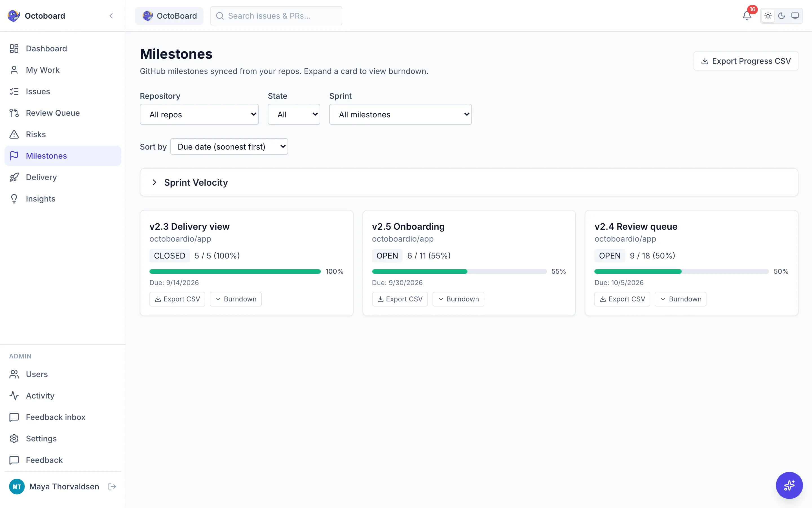Select Milestones in the sidebar
Screen dimensions: 812x508
tap(63, 156)
